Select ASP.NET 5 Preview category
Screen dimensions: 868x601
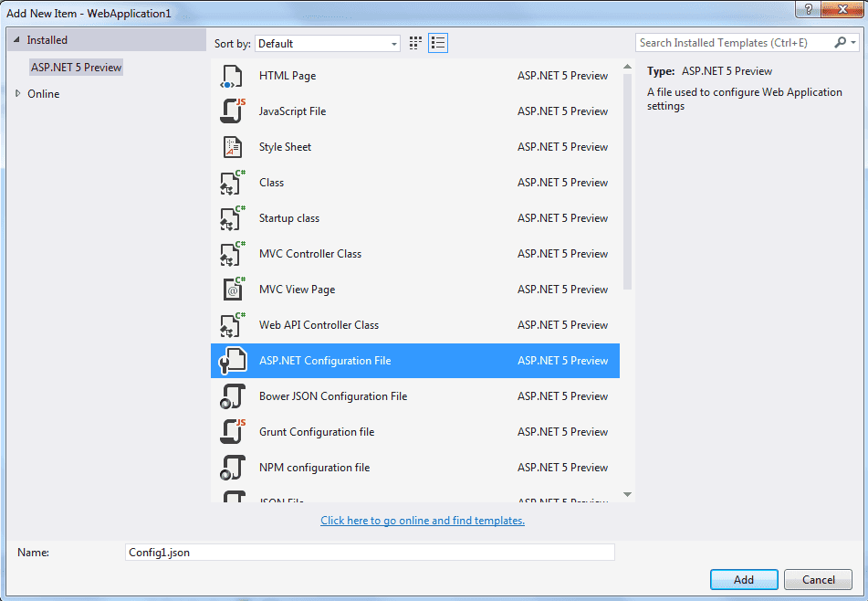(x=75, y=68)
